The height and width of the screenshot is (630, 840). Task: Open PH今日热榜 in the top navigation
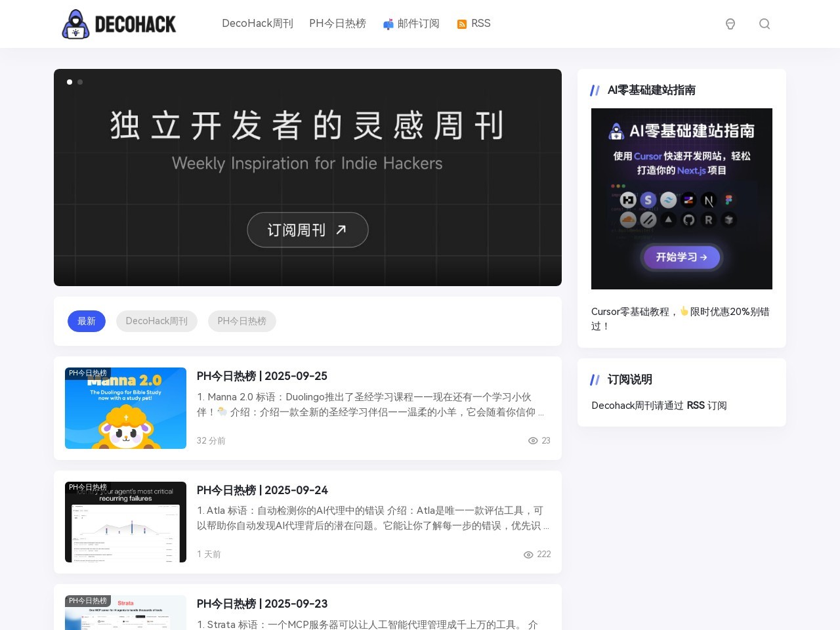click(x=337, y=24)
